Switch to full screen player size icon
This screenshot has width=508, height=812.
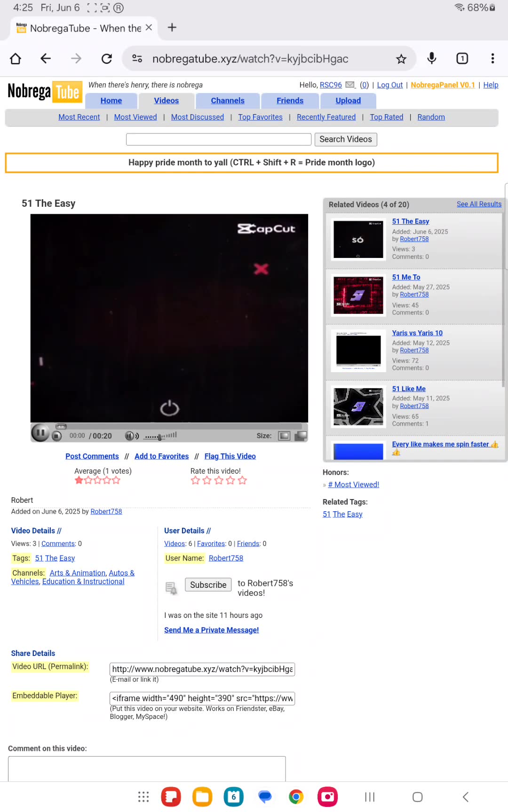click(x=301, y=436)
